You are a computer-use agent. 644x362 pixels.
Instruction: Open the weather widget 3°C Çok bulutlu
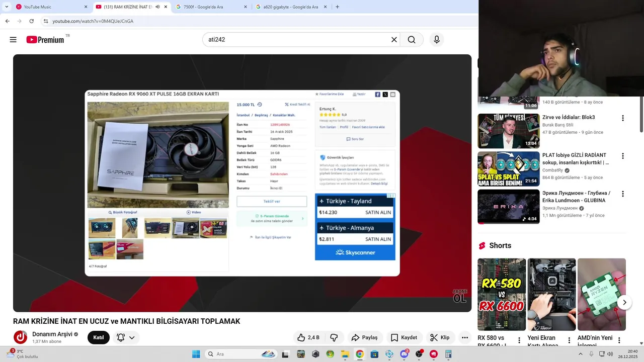[23, 354]
